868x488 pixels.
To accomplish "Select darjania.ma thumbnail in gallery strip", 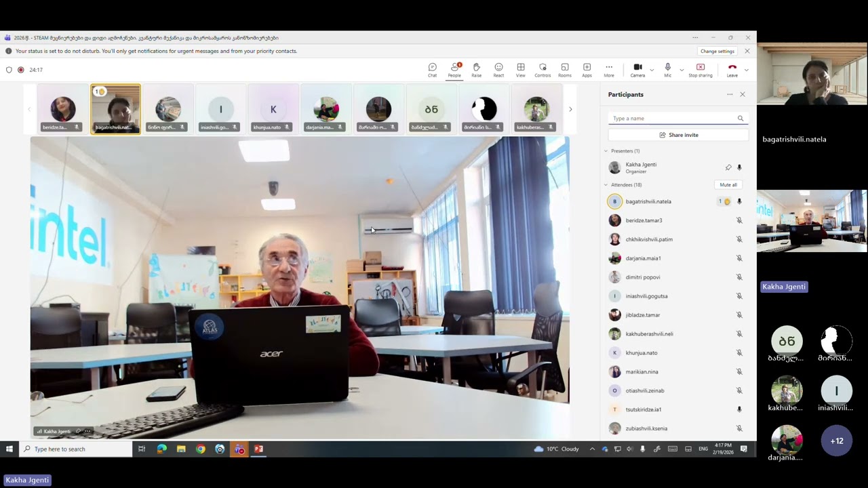I will (x=325, y=109).
